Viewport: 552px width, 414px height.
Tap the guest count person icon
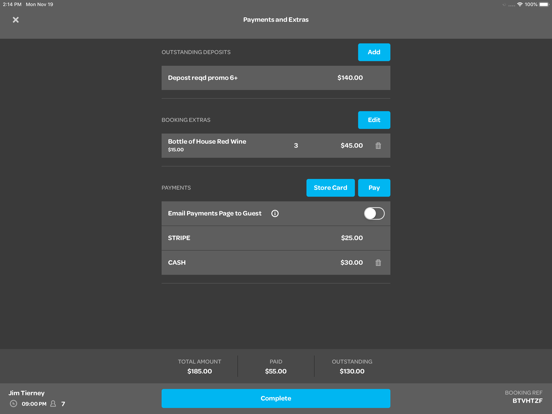click(x=53, y=404)
